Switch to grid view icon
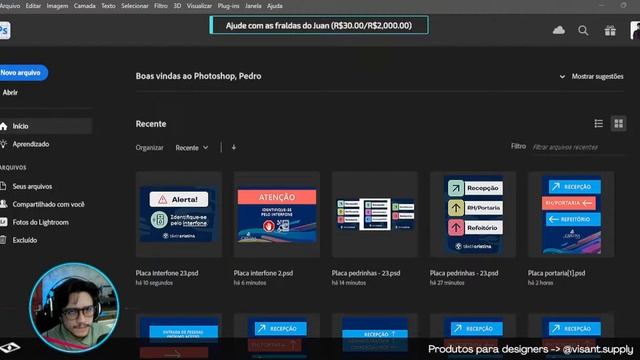The image size is (640, 360). 619,123
